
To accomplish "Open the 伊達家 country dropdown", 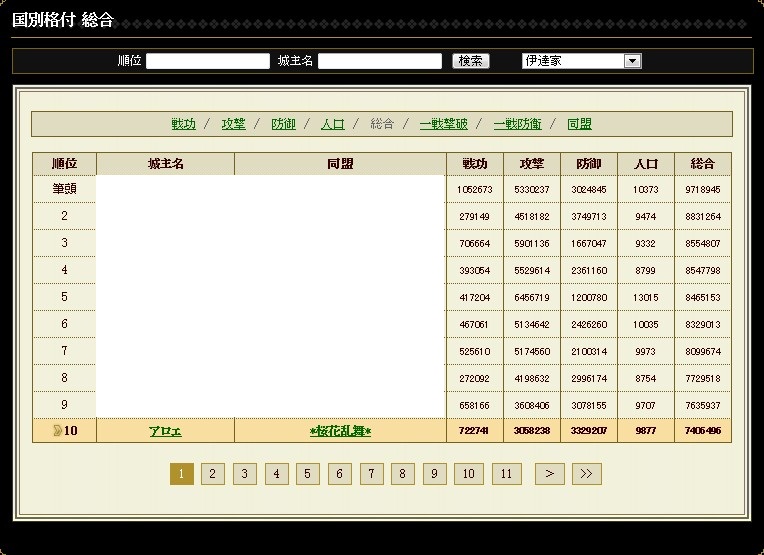I will point(581,61).
